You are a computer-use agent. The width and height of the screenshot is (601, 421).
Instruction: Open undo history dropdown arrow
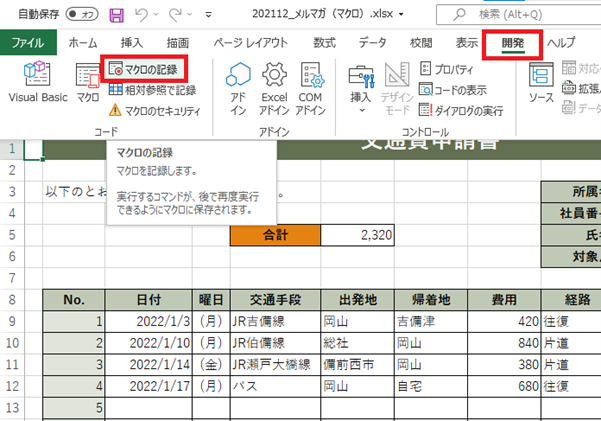[x=156, y=15]
